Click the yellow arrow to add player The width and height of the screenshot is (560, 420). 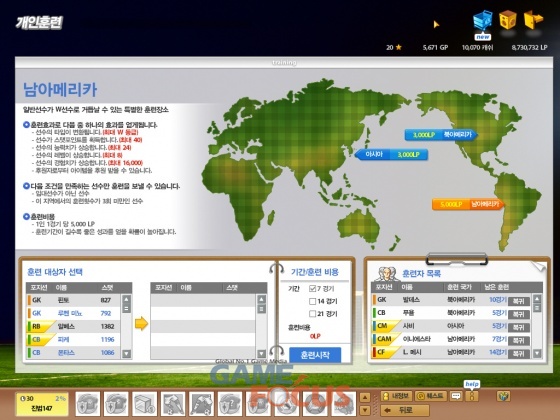pyautogui.click(x=141, y=323)
